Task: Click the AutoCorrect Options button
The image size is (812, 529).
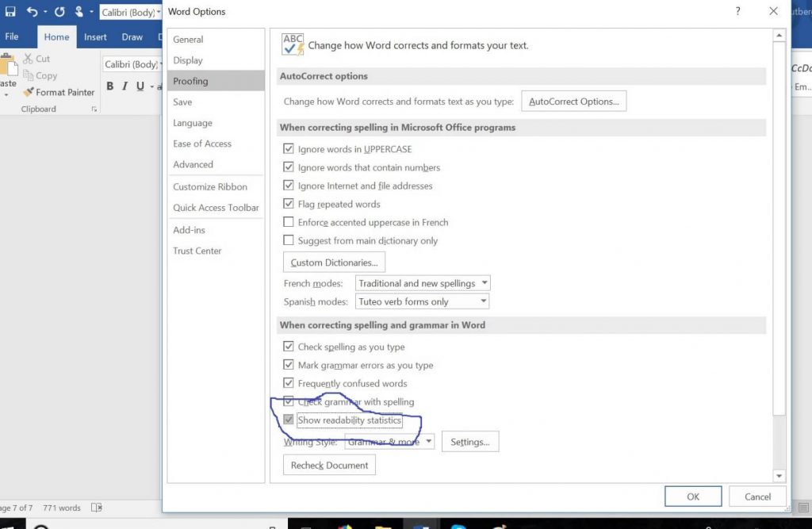Action: tap(574, 102)
